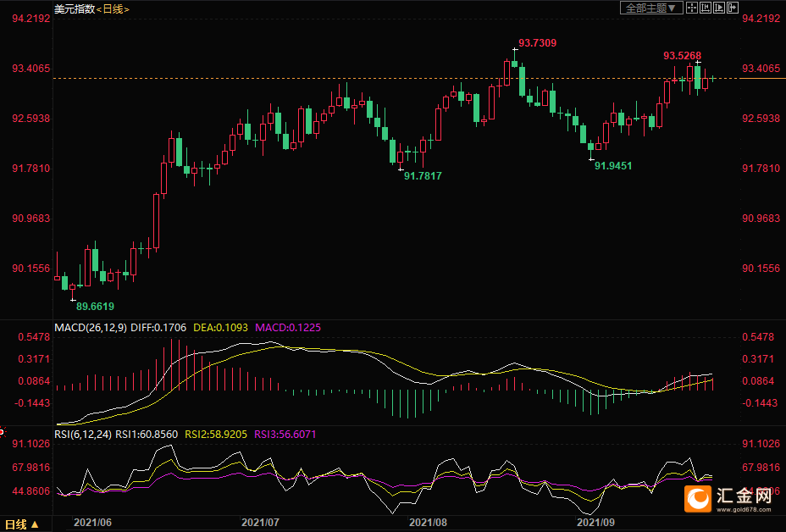Open the 全部主题 theme dropdown
786x532 pixels.
pos(651,8)
